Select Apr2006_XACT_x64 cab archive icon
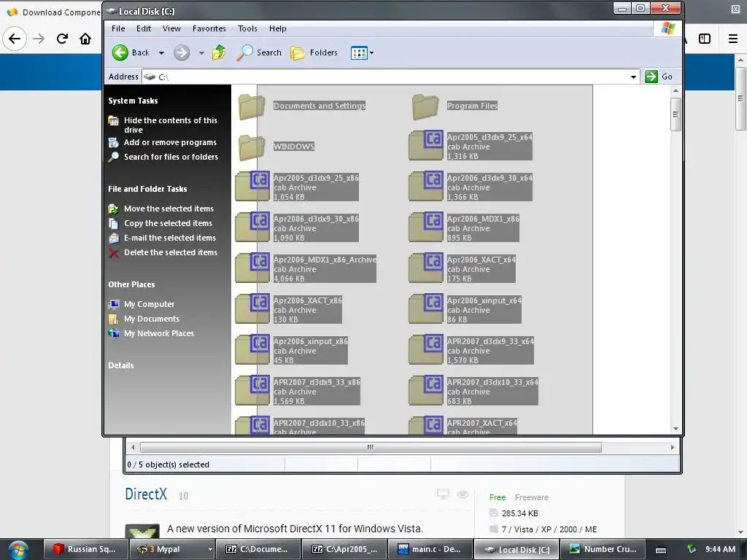 tap(426, 268)
